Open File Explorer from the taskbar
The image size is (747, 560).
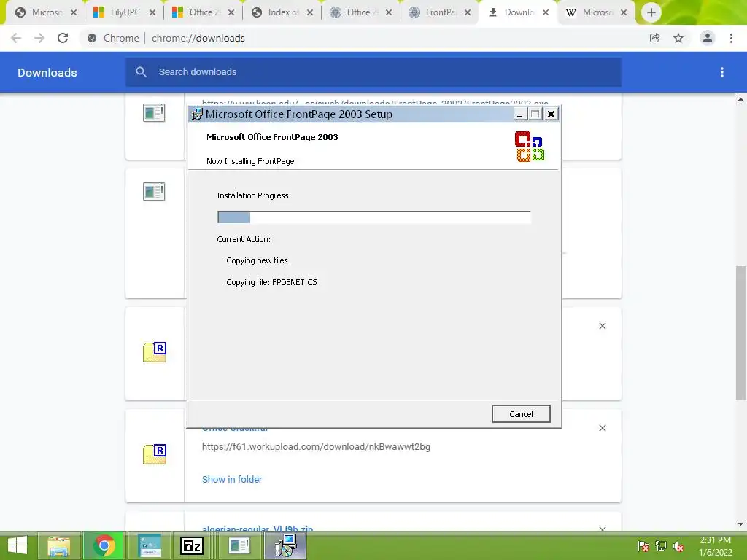coord(59,545)
